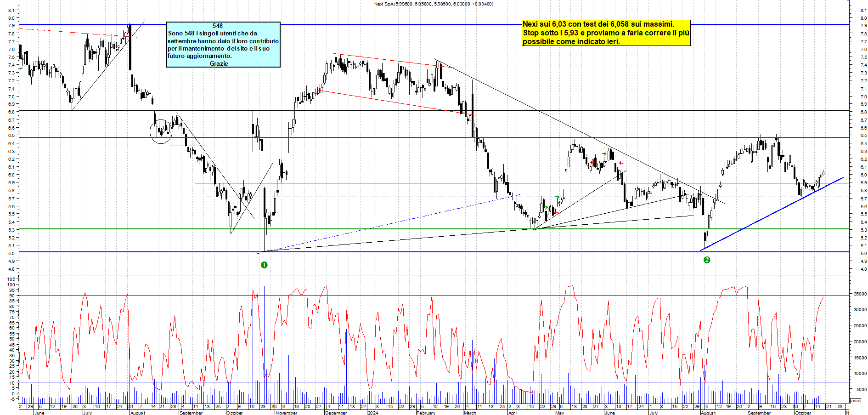This screenshot has height=415, width=868.
Task: Click the green circle marker numbered 1
Action: (264, 265)
